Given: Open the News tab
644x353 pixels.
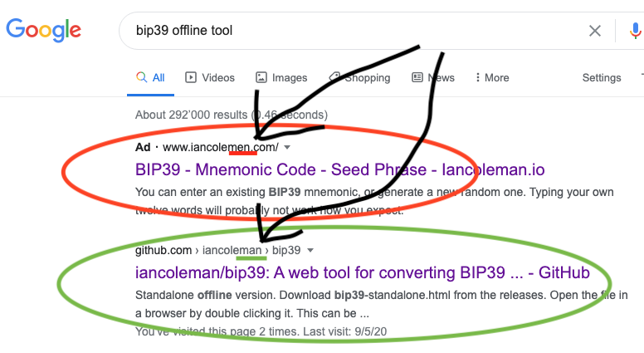Looking at the screenshot, I should tap(433, 78).
